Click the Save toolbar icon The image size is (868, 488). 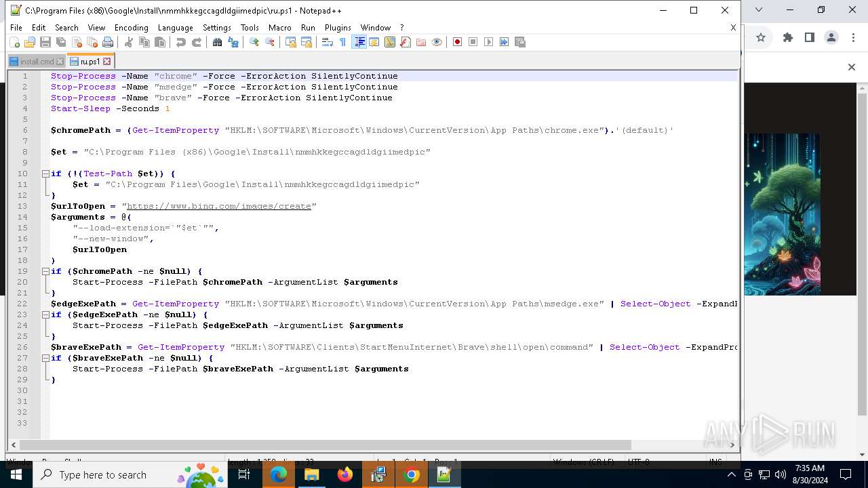click(45, 42)
